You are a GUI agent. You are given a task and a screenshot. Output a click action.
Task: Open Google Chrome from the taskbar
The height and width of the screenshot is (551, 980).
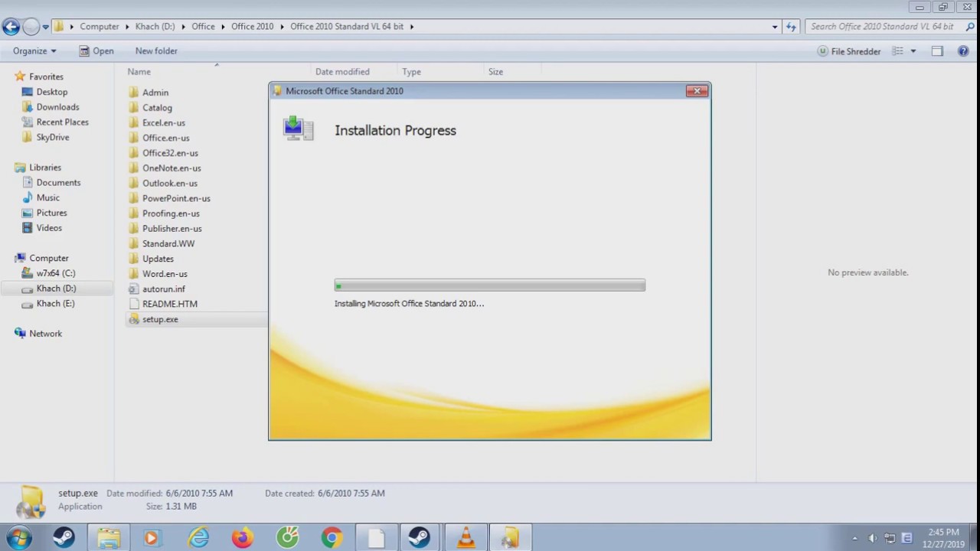(x=332, y=538)
